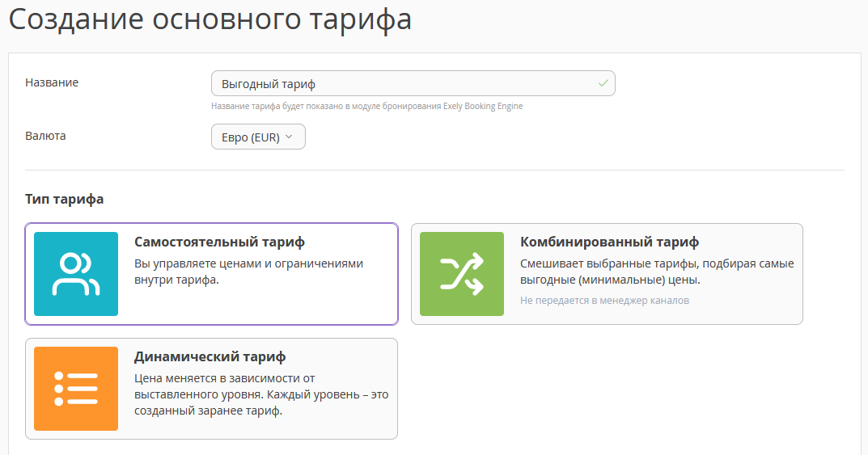Open the Евро (EUR) currency dropdown
The height and width of the screenshot is (455, 868).
tap(258, 137)
